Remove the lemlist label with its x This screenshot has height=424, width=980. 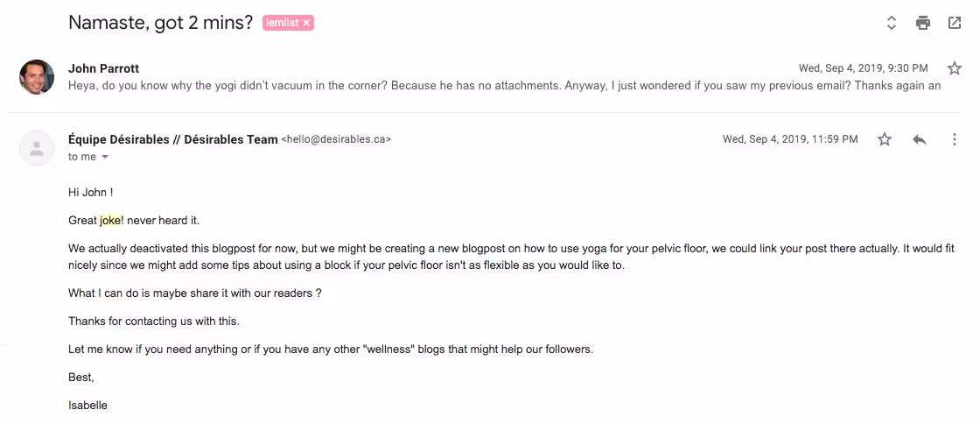(x=306, y=24)
